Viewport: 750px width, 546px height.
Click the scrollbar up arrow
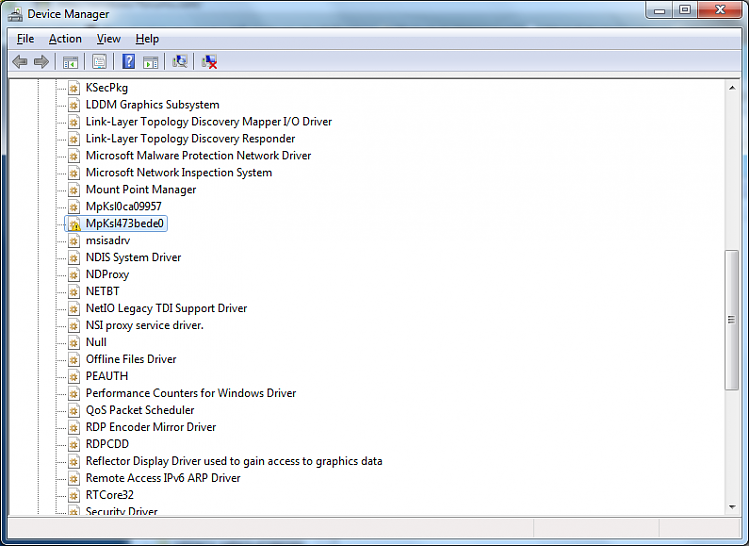(x=732, y=88)
